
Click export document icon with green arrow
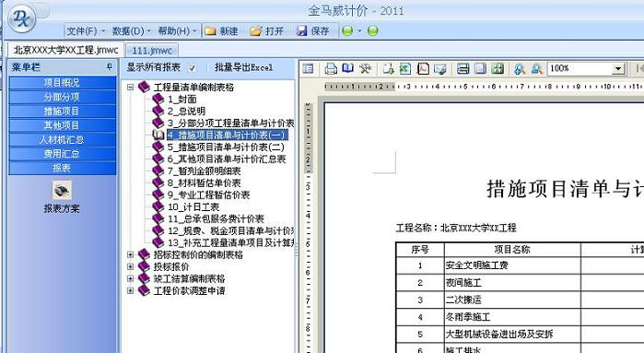[388, 68]
